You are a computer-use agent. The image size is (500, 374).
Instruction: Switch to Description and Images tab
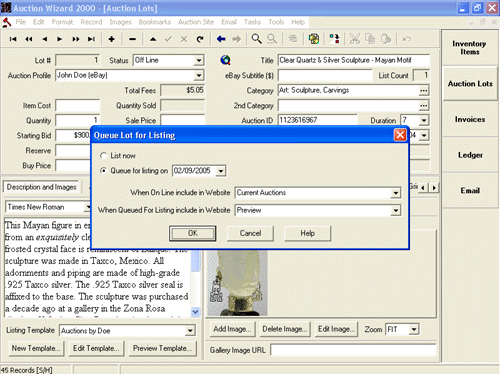click(42, 187)
